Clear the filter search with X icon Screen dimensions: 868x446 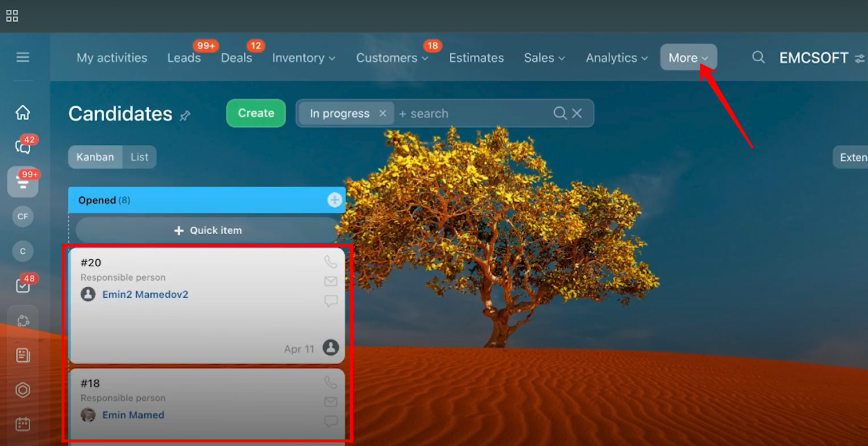tap(577, 113)
